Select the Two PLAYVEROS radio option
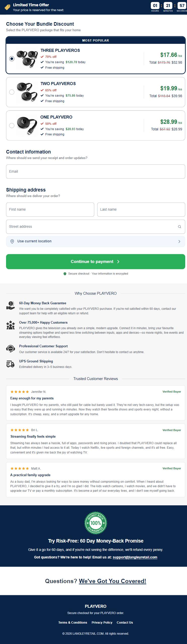This screenshot has width=187, height=644. click(12, 92)
